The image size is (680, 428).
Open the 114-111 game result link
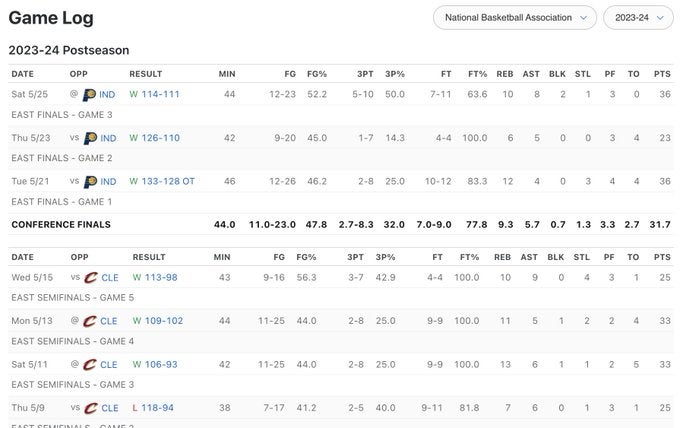[x=160, y=94]
